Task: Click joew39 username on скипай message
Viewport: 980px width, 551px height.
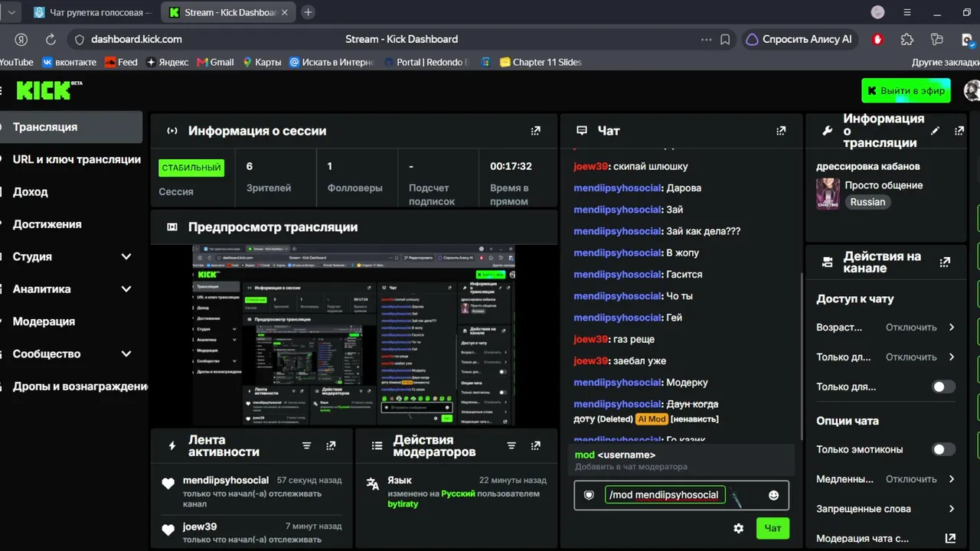Action: [590, 166]
